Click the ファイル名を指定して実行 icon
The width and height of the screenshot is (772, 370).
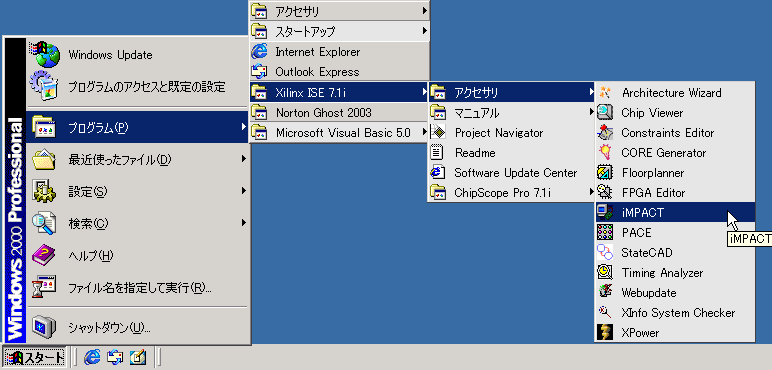pos(45,287)
